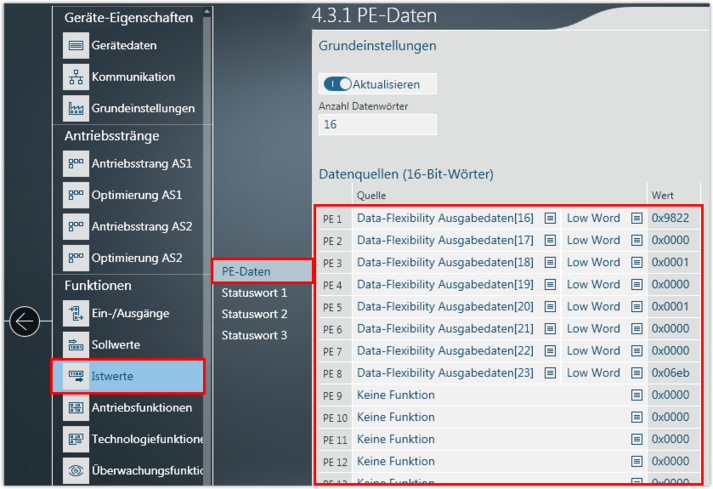Click the Antriebsstrang AS1 icon
Screen dimensions: 713x489
coord(75,163)
